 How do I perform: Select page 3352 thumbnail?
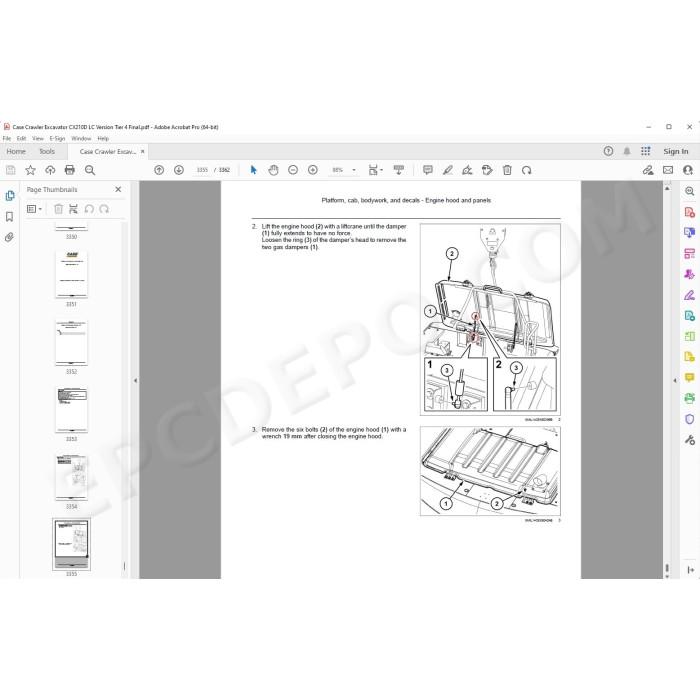tap(71, 342)
